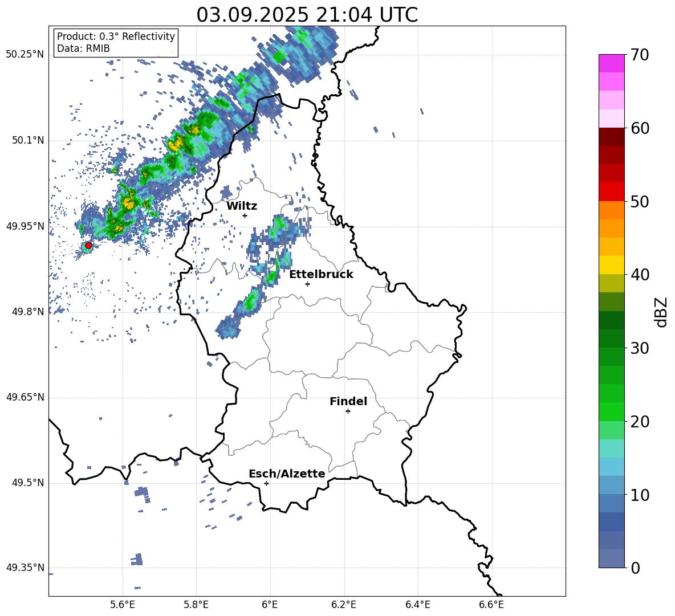Click the Findel station cross marker
Screen dimensions: 675x616
(x=348, y=411)
